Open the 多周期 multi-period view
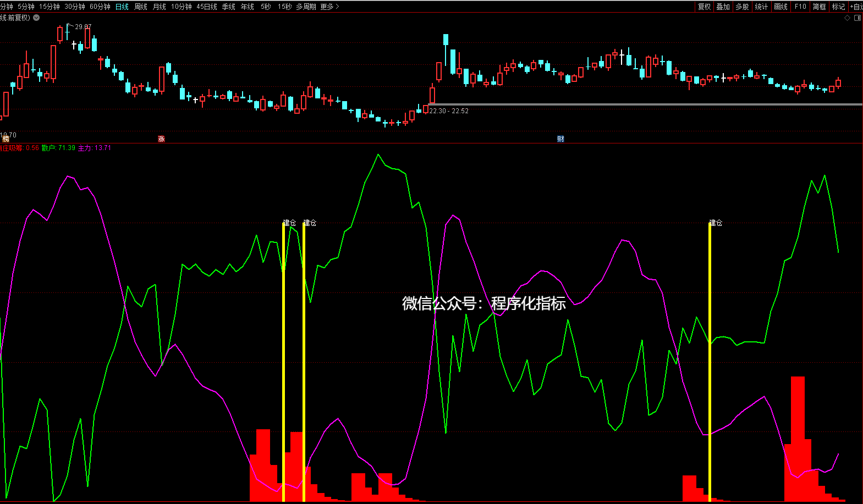Screen dimensions: 863x504 click(306, 7)
